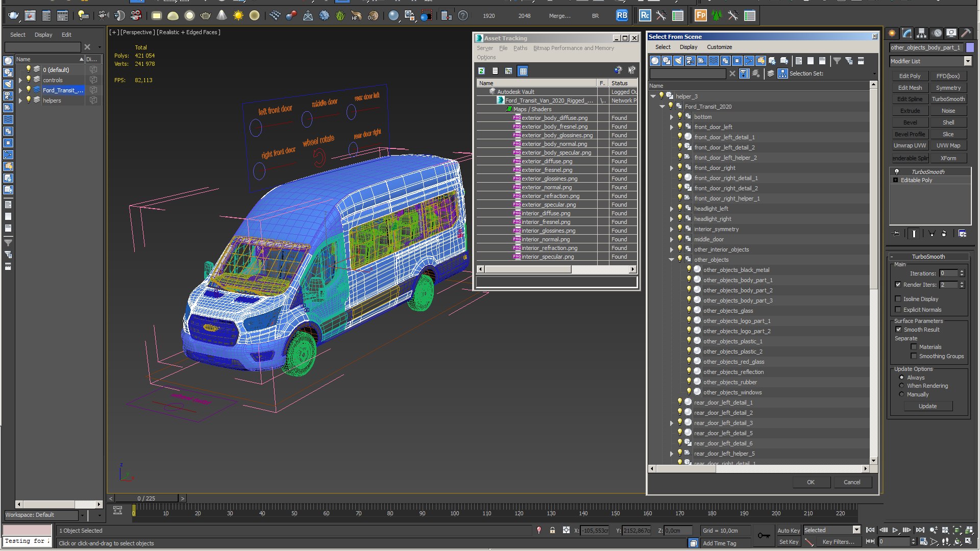Open Display menu in Select From Scene

point(688,47)
